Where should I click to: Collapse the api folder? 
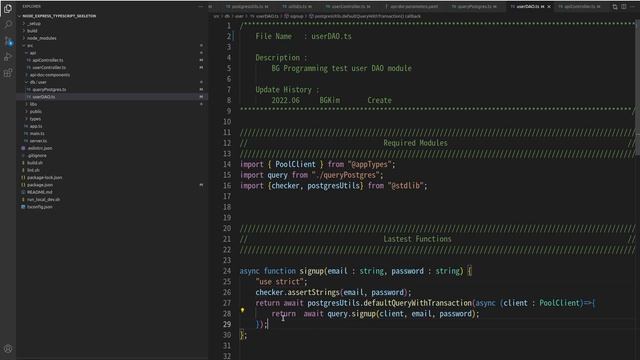click(32, 53)
